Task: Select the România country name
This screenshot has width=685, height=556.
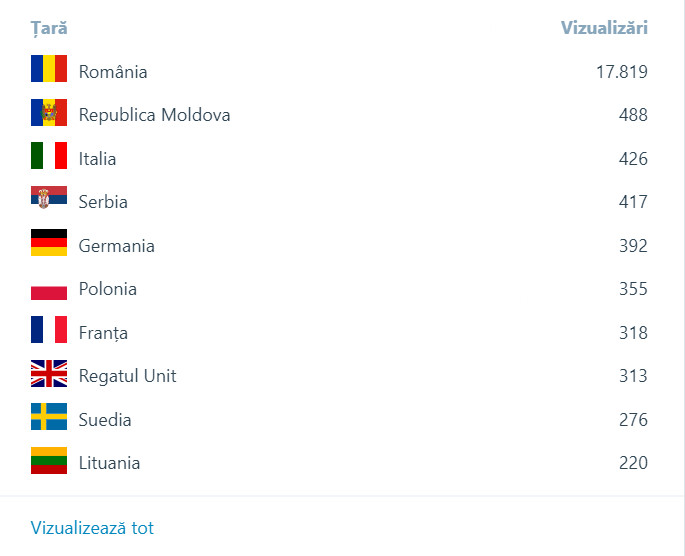Action: click(113, 72)
